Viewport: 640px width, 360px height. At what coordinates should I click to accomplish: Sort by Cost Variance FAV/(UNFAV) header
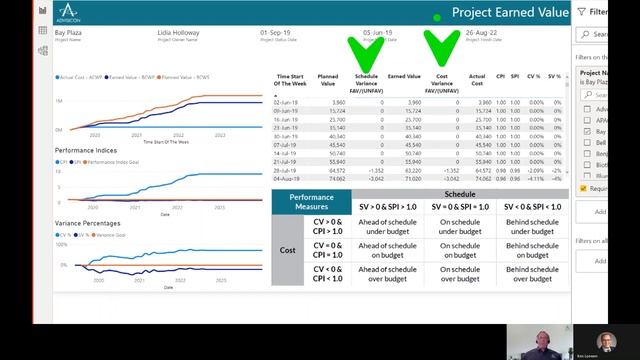point(442,84)
